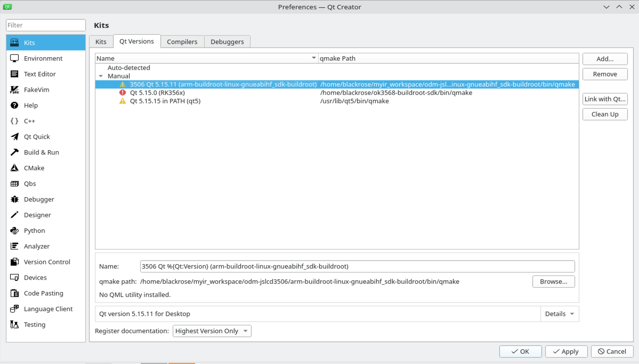
Task: Open Help preferences
Action: [46, 105]
